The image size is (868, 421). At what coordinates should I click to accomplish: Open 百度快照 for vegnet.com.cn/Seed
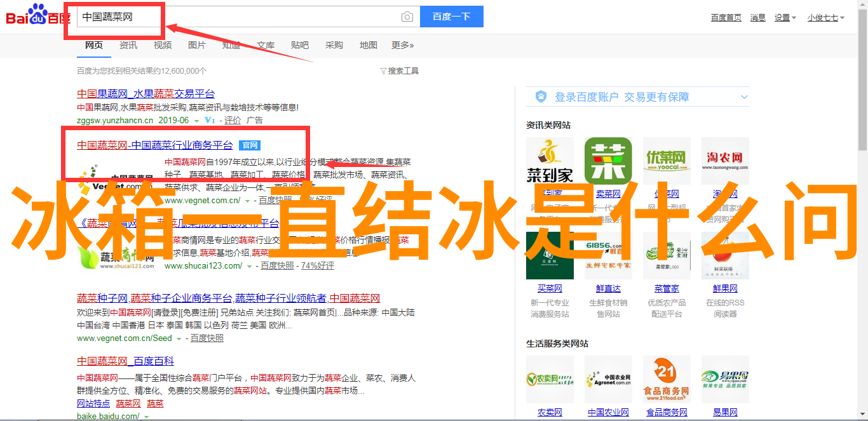click(x=207, y=338)
